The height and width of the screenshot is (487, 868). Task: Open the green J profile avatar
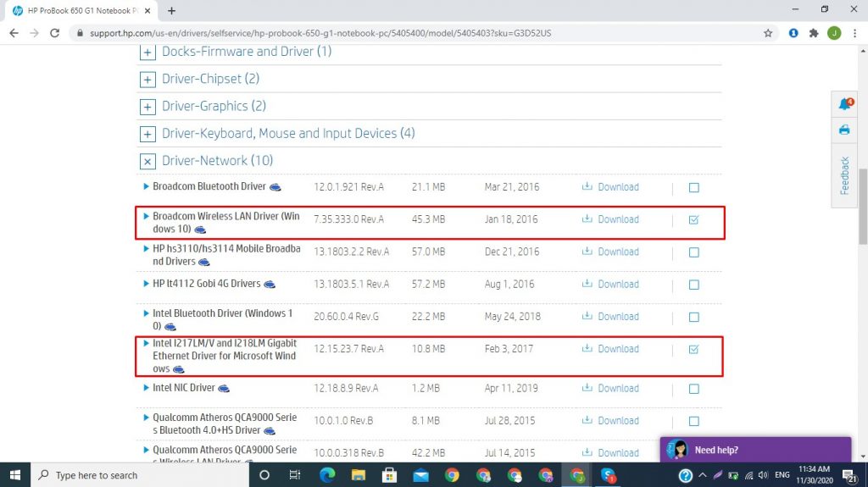tap(835, 33)
